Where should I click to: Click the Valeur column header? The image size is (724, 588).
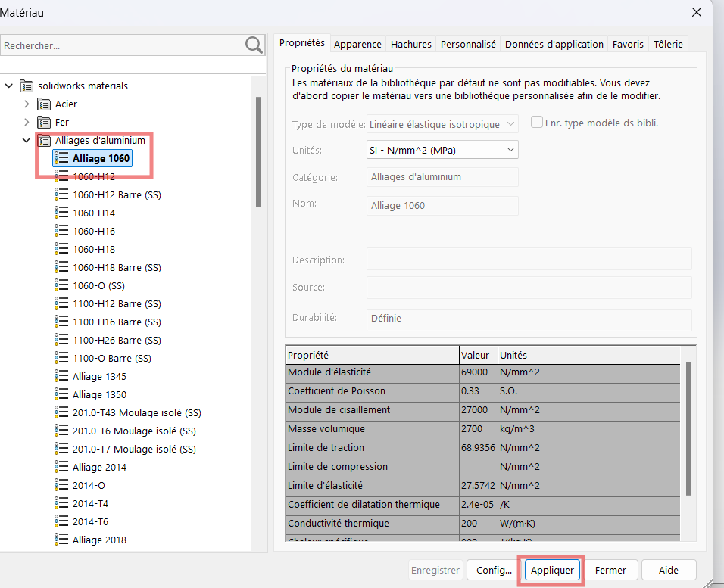click(x=479, y=355)
